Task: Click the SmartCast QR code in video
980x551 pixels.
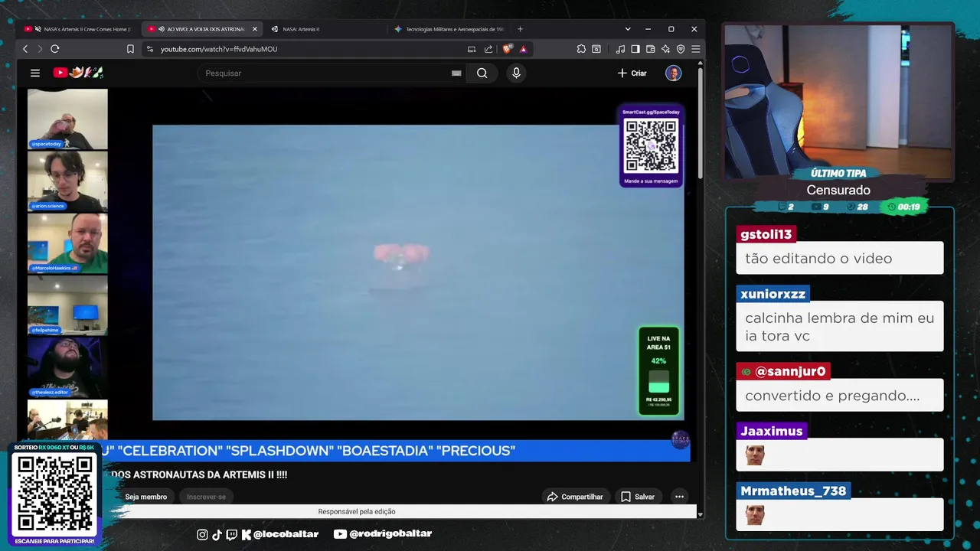Action: click(652, 145)
